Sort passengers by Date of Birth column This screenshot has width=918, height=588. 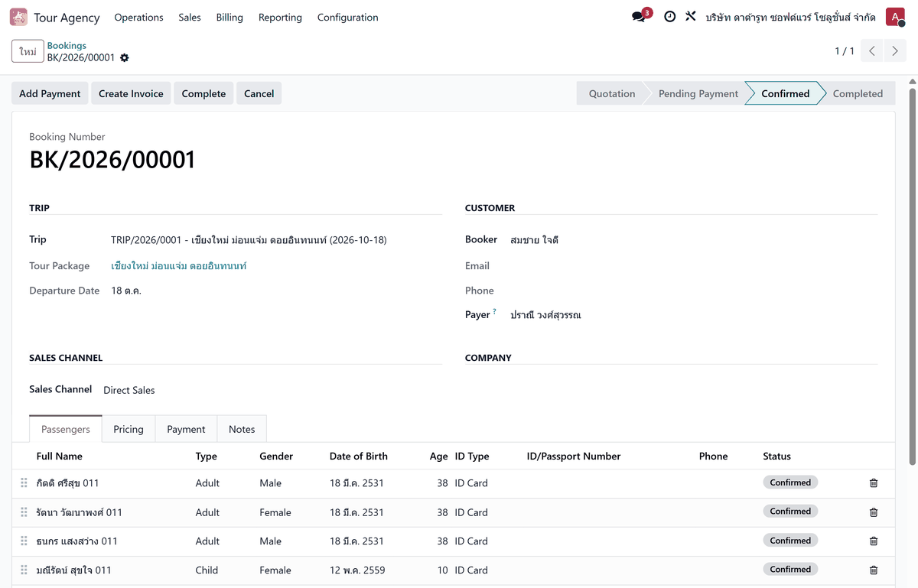coord(359,456)
